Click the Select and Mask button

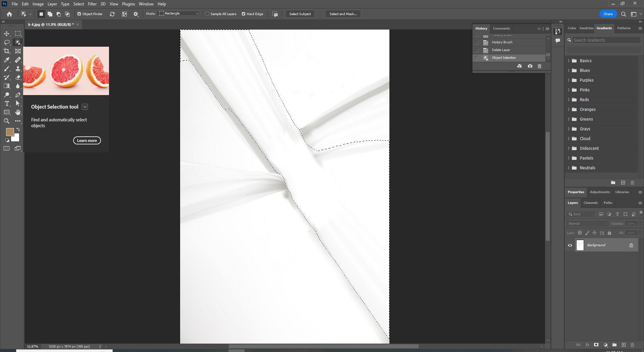[343, 14]
